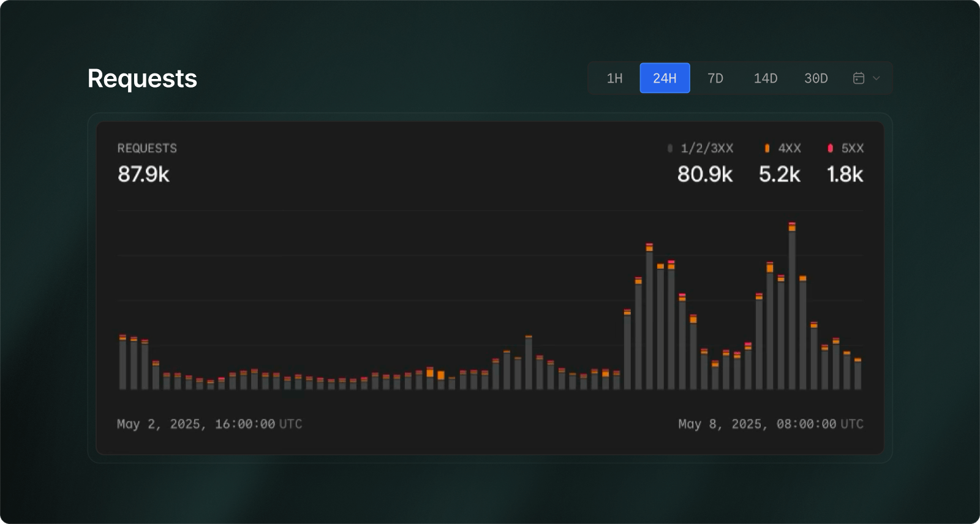
Task: Switch to the 30D time range
Action: click(x=816, y=78)
